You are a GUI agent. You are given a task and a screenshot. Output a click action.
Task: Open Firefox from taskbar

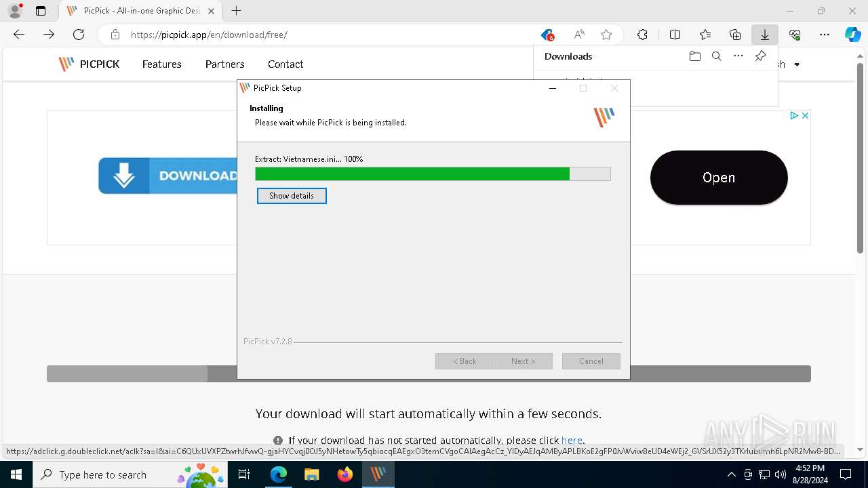point(344,474)
